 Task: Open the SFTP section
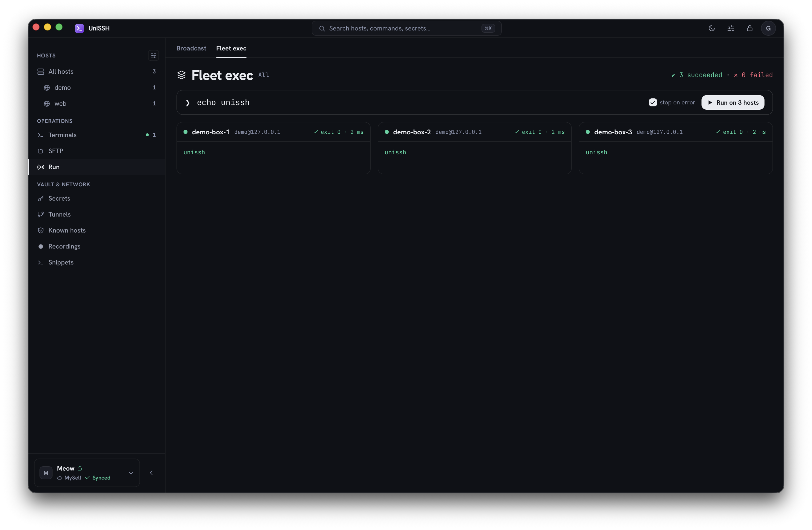[96, 151]
